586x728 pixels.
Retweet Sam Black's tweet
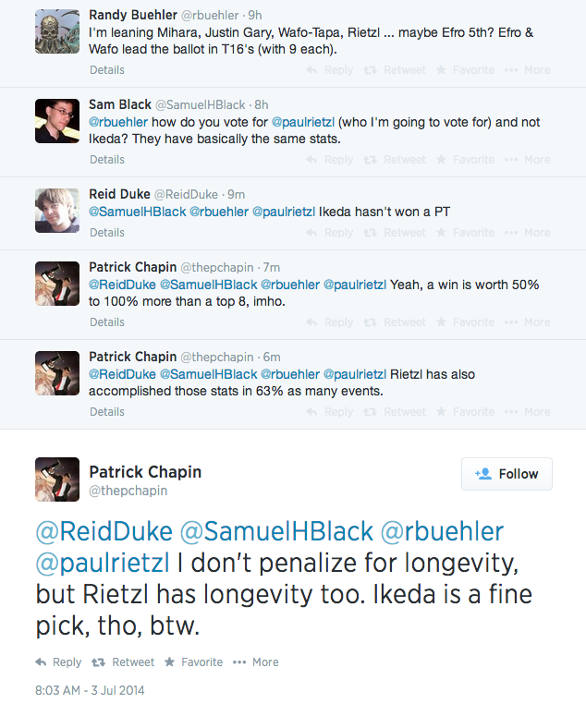click(397, 159)
